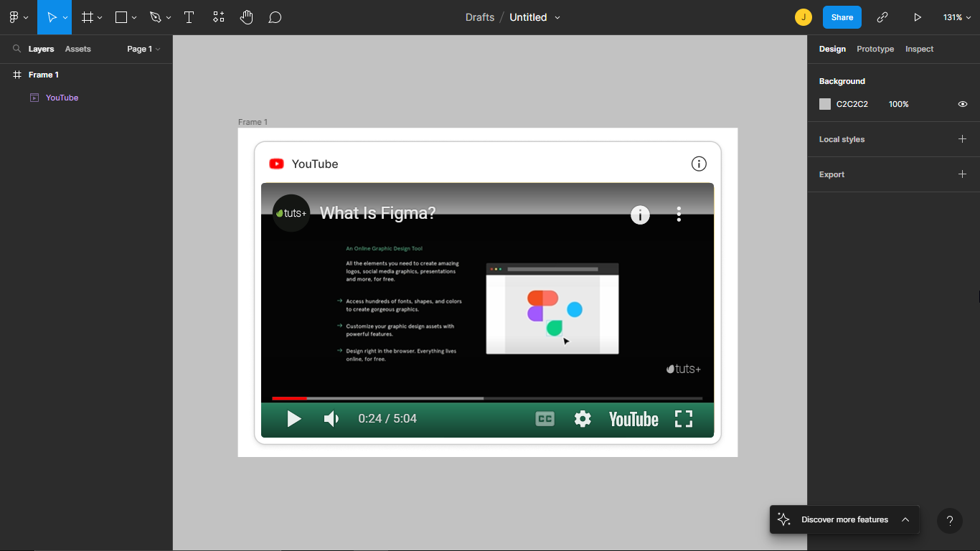Toggle closed captions on the video
Screen dimensions: 980x551
[x=545, y=419]
